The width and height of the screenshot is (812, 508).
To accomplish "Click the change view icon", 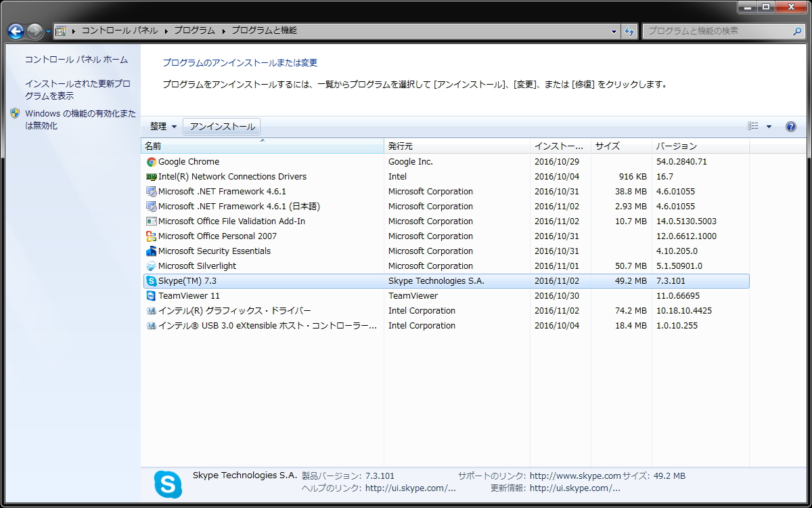I will pyautogui.click(x=753, y=127).
